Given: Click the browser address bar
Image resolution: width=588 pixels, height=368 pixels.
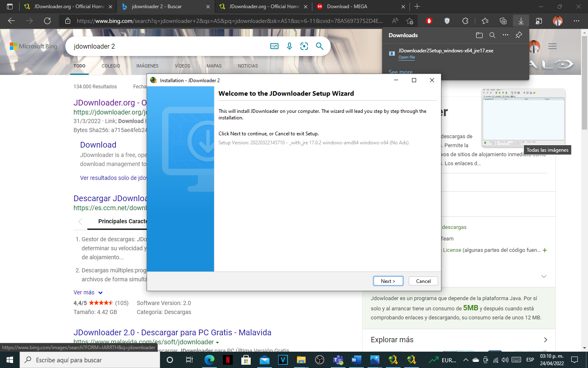Looking at the screenshot, I should (x=229, y=21).
